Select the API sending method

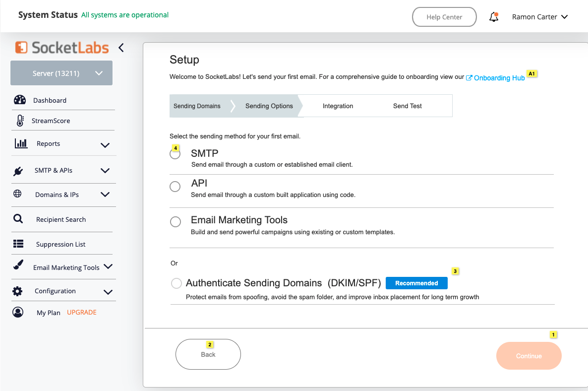175,187
